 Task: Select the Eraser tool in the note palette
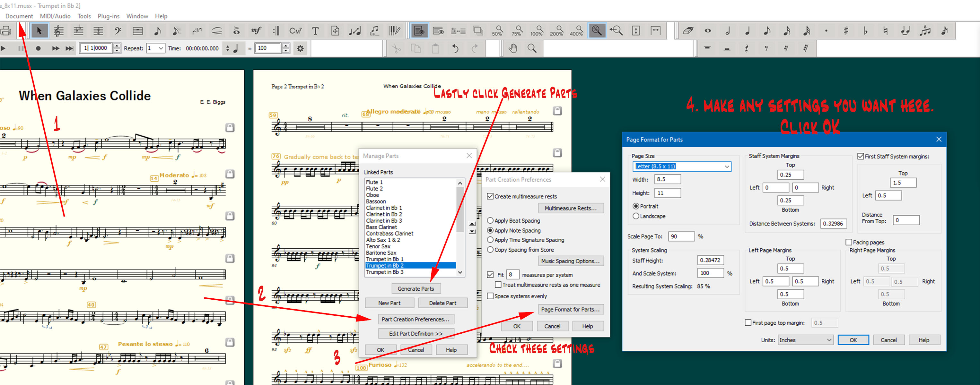(688, 31)
